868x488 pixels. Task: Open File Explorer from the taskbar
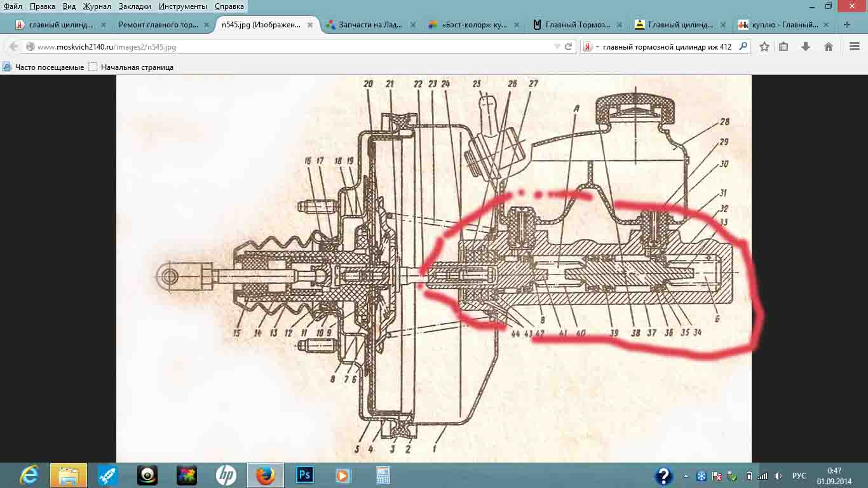[69, 475]
